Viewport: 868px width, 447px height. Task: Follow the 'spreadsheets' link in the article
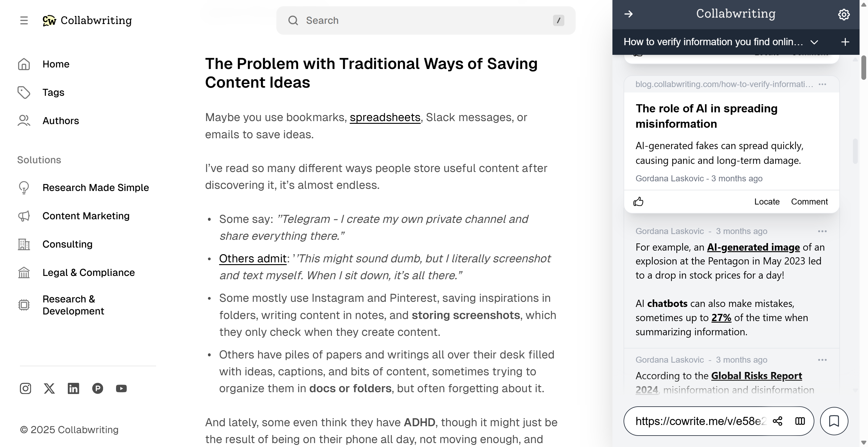[x=385, y=117]
